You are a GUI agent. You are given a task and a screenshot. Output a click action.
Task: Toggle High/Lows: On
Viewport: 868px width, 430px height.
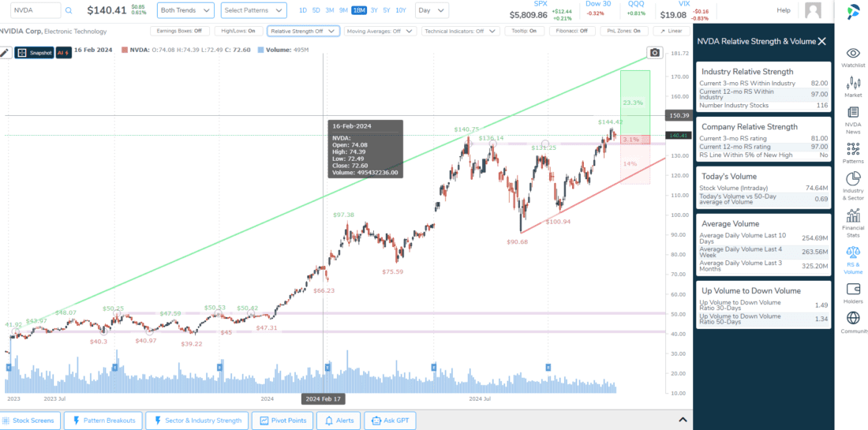coord(238,31)
